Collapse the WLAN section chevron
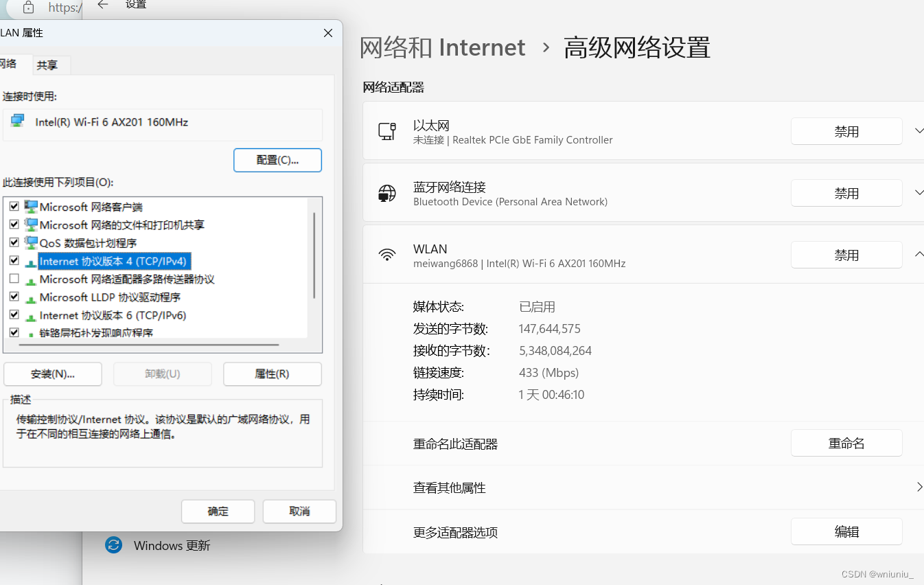The image size is (924, 585). pos(919,253)
